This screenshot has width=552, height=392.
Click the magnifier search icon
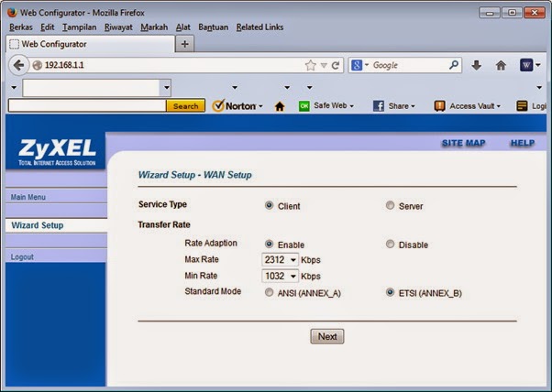(454, 65)
